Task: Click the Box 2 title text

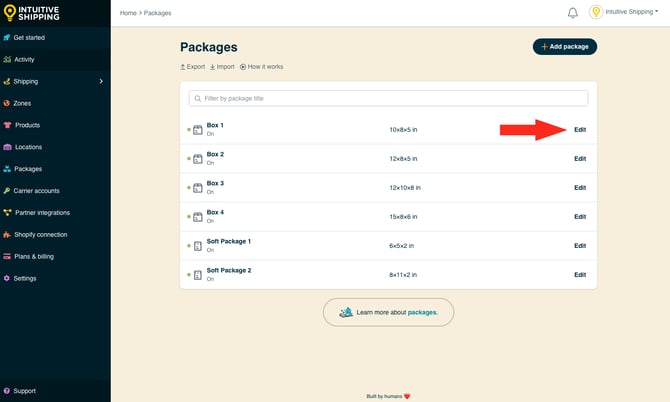Action: tap(215, 154)
